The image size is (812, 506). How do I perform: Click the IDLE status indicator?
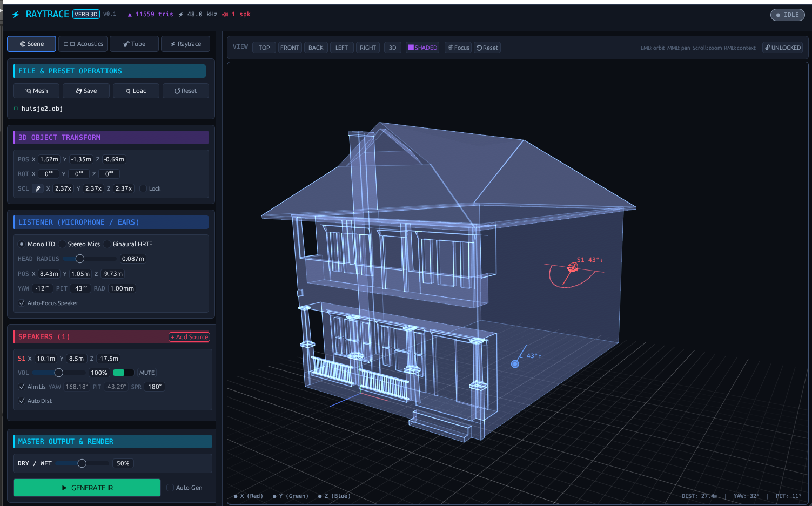(787, 15)
